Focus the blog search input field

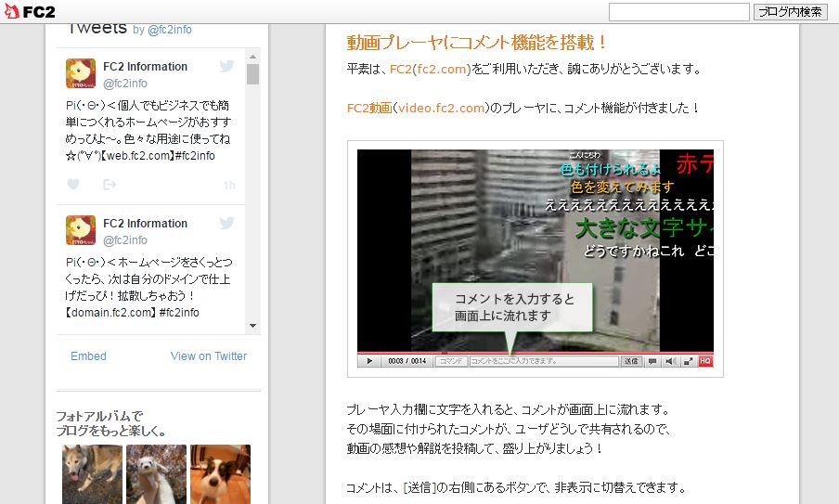[679, 12]
